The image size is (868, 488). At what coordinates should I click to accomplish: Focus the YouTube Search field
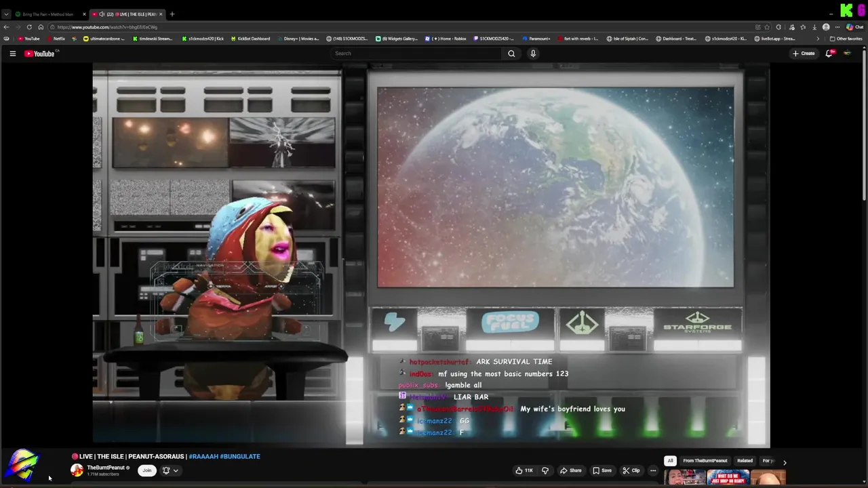[x=417, y=54]
